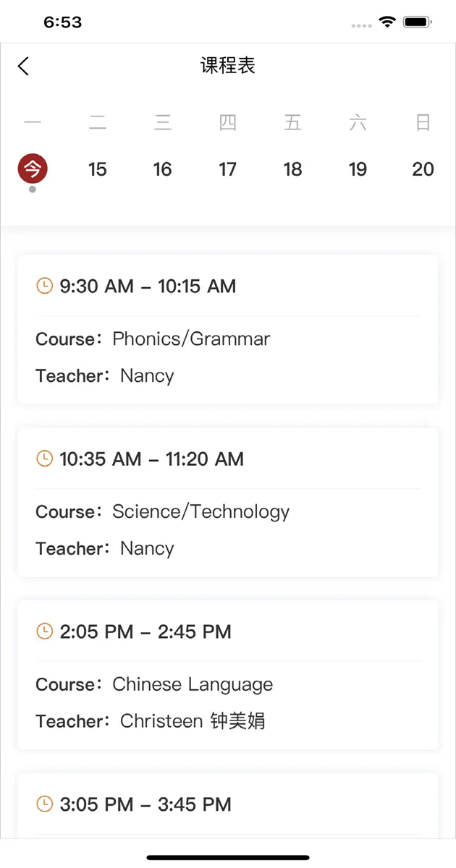Tap clock icon beside 10:35 AM class
Image resolution: width=456 pixels, height=868 pixels.
pos(45,459)
